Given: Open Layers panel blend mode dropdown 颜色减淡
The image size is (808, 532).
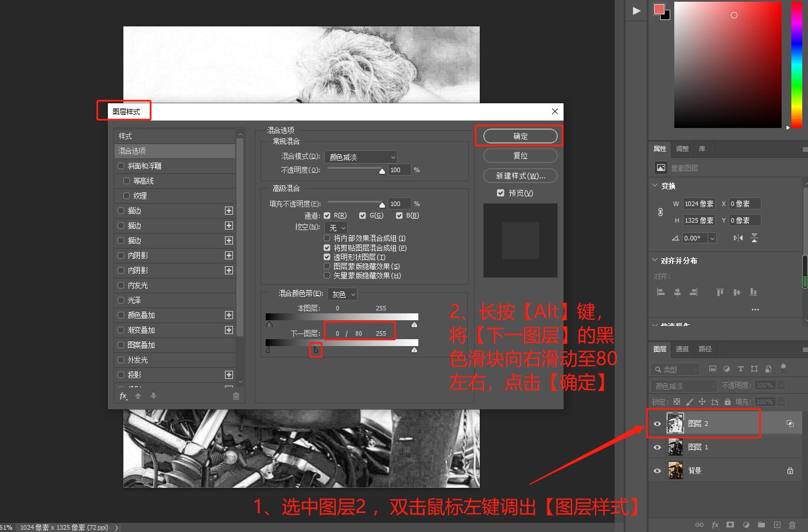Looking at the screenshot, I should [684, 386].
